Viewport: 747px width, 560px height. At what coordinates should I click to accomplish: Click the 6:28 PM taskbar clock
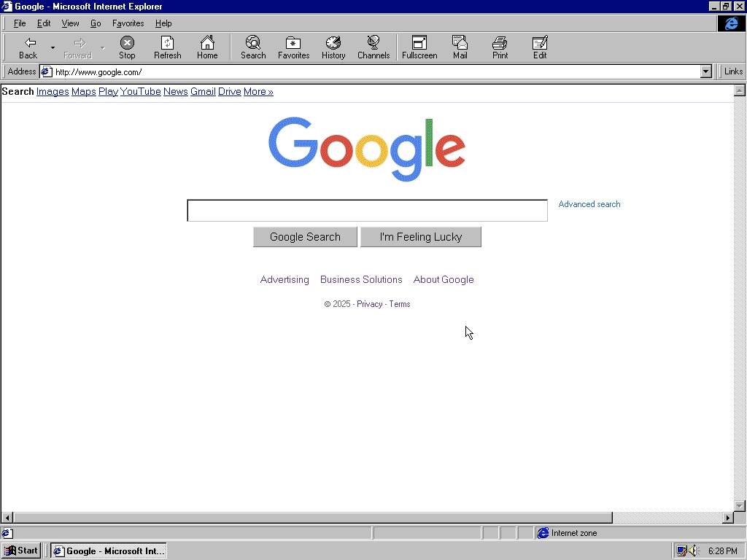(x=723, y=551)
